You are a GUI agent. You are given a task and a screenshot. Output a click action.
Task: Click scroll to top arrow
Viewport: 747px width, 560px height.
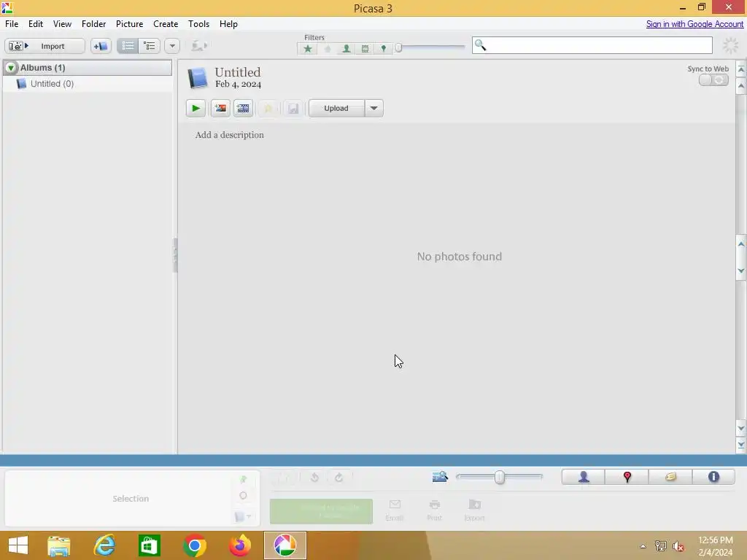(x=741, y=69)
